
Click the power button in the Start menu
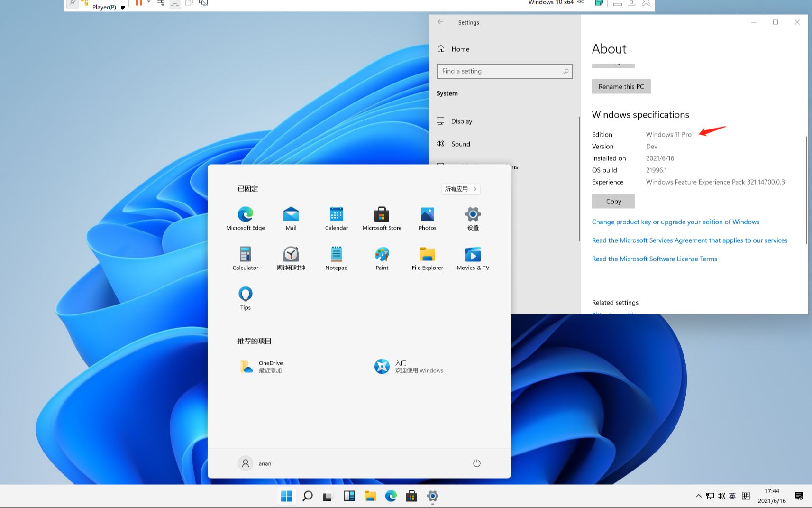pos(476,463)
